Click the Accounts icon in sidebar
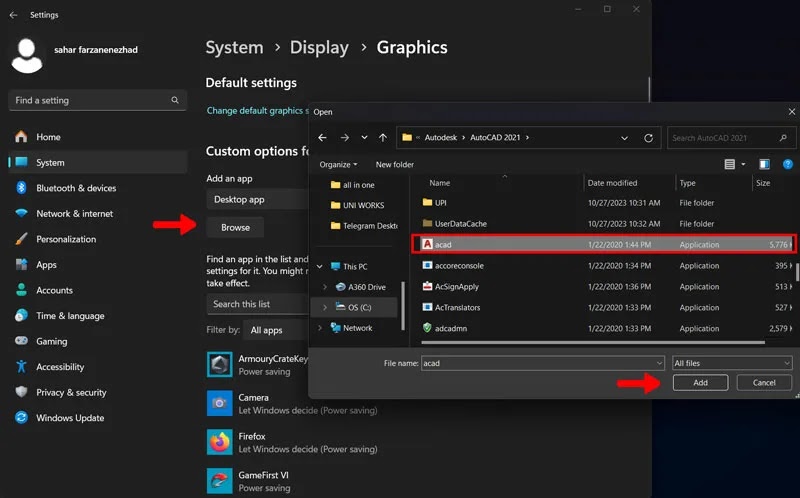The height and width of the screenshot is (498, 800). 21,290
